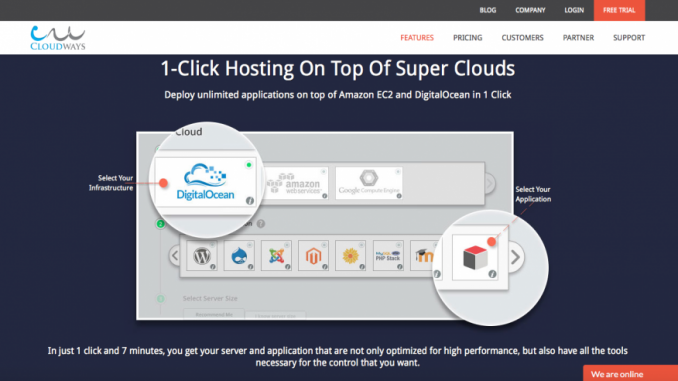Click the Select Server Size label
The height and width of the screenshot is (381, 678).
point(210,298)
